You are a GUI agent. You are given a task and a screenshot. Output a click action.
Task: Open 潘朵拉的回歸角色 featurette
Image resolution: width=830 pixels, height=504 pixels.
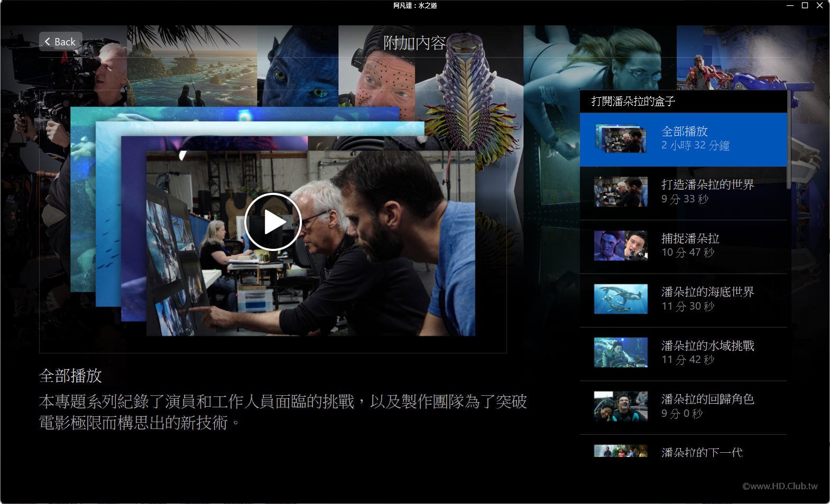(683, 407)
